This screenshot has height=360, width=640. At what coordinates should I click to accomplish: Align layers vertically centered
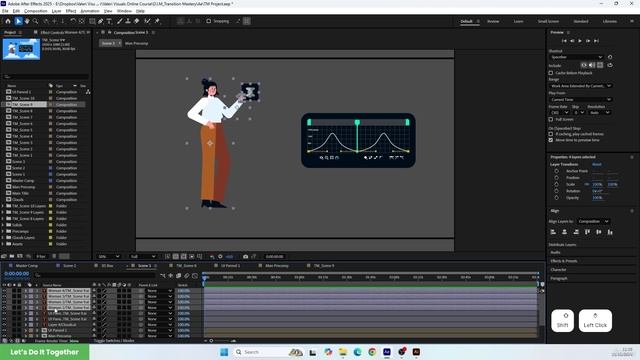tap(599, 232)
